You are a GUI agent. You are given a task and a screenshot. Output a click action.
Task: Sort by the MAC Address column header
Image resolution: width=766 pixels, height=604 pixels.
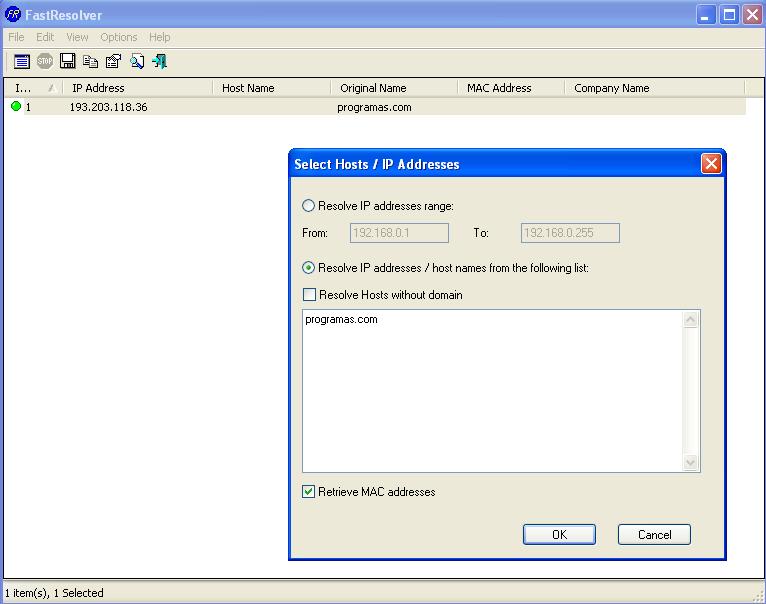[x=511, y=88]
